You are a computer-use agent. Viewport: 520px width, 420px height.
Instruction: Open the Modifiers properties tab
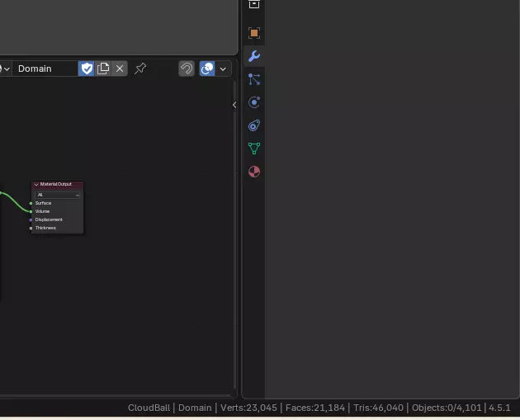point(254,56)
